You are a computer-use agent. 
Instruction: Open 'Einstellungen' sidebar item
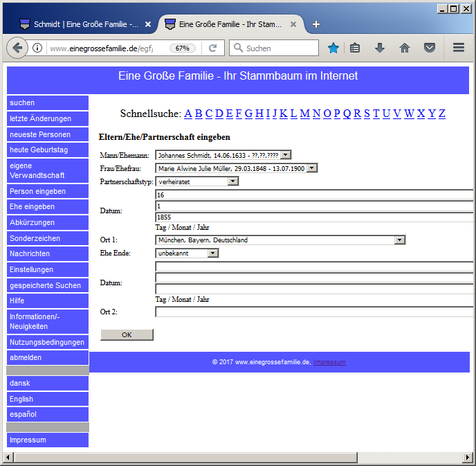coord(48,269)
